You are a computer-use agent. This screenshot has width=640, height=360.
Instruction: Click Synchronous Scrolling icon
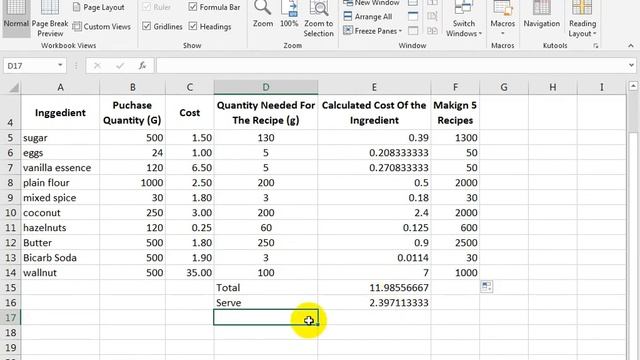[x=432, y=16]
